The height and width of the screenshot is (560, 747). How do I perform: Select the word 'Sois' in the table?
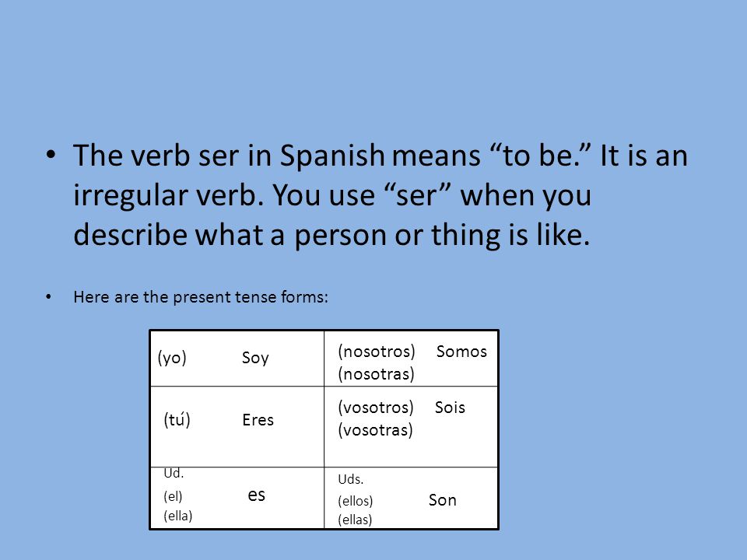point(450,408)
